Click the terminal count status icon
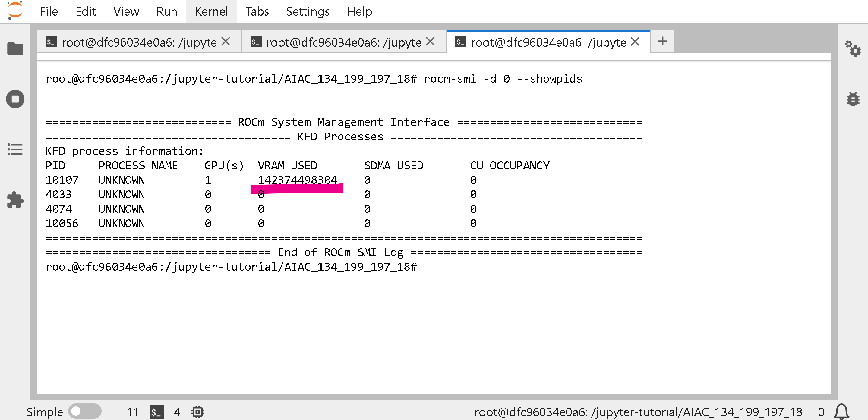The image size is (868, 420). 157,412
